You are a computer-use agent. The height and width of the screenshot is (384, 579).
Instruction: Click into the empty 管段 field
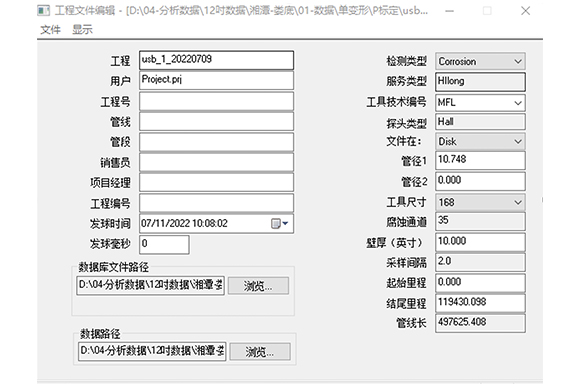pyautogui.click(x=216, y=142)
